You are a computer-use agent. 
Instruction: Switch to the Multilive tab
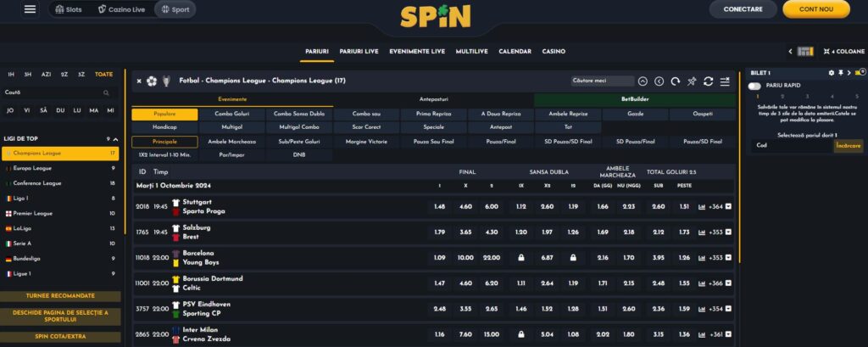(471, 52)
